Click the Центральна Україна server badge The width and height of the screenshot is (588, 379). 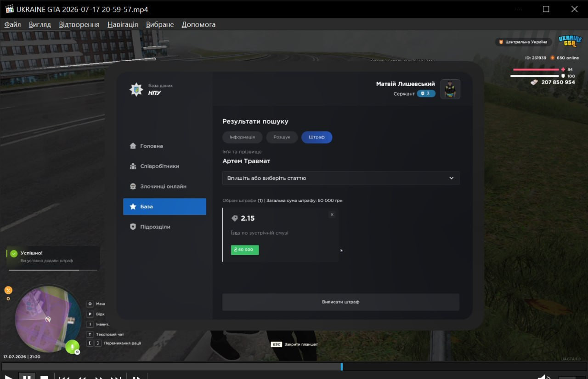pyautogui.click(x=523, y=42)
